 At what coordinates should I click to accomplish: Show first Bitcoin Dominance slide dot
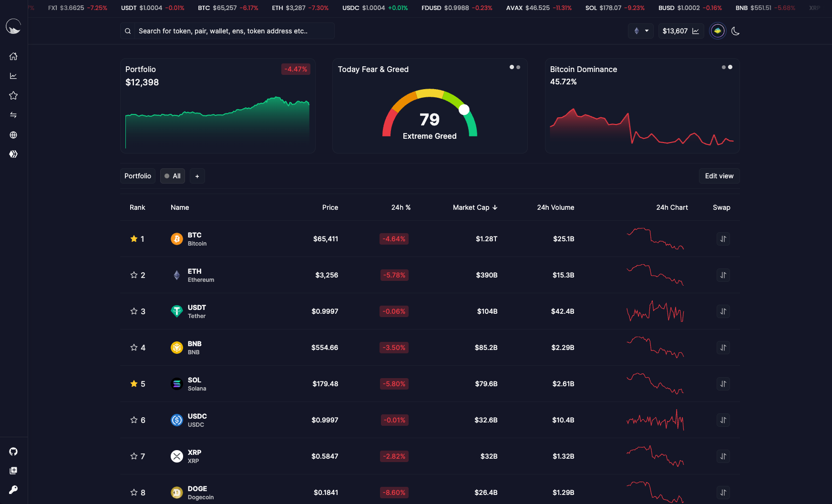point(724,67)
